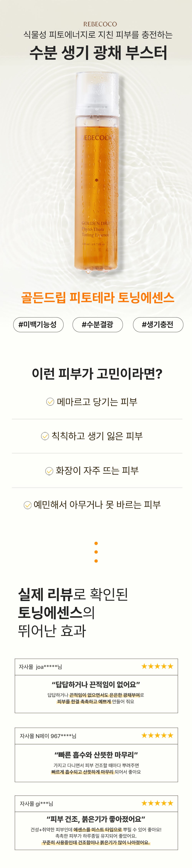The height and width of the screenshot is (868, 192).
Task: Click the orange 골든드립 피토테라 토닝에센스 product name
Action: [x=98, y=298]
